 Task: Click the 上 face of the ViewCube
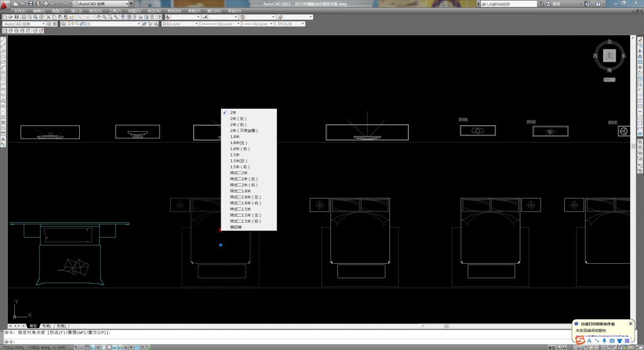point(609,56)
